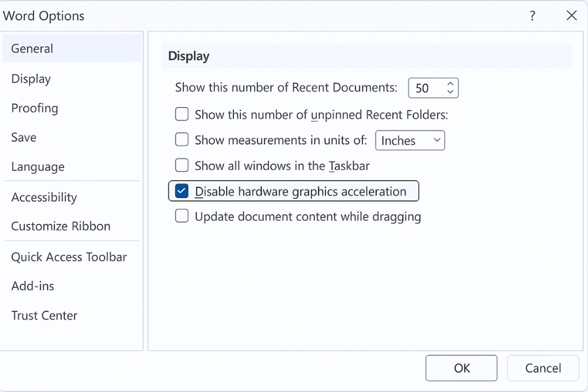This screenshot has height=392, width=588.
Task: Enable Update document content while dragging
Action: 182,216
